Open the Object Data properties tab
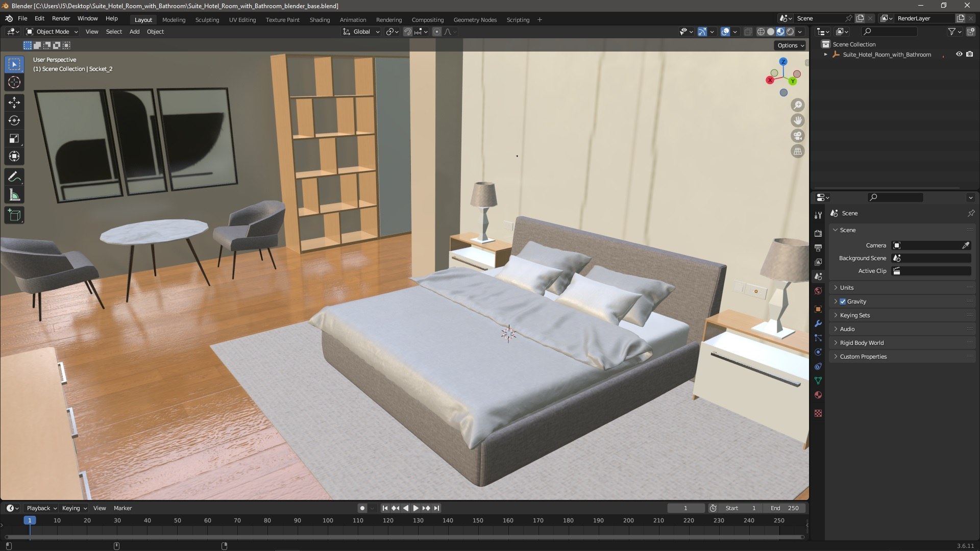 click(818, 381)
